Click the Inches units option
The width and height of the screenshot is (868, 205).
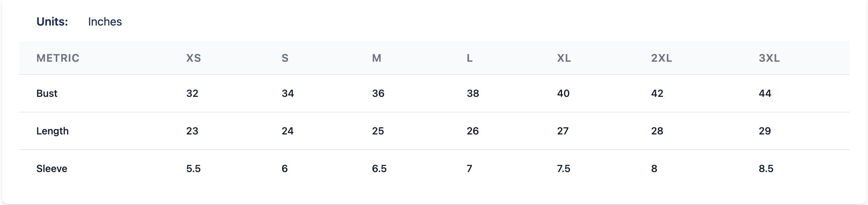coord(105,22)
